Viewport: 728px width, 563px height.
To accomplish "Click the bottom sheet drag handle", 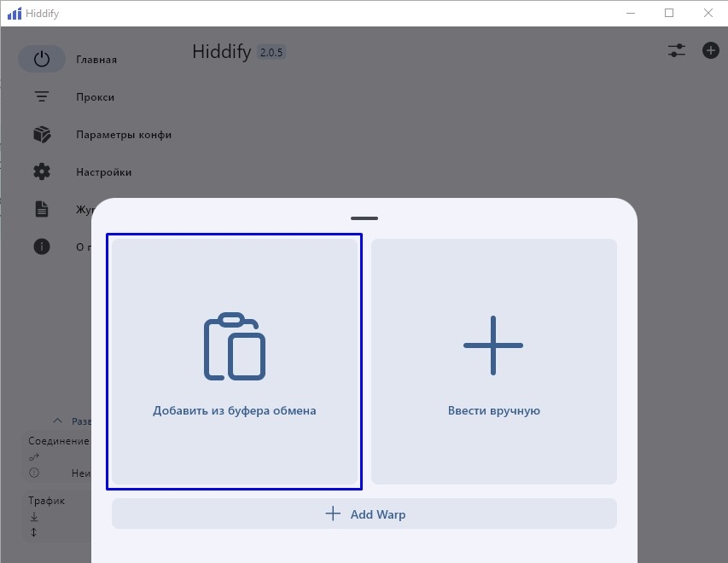I will 364,219.
